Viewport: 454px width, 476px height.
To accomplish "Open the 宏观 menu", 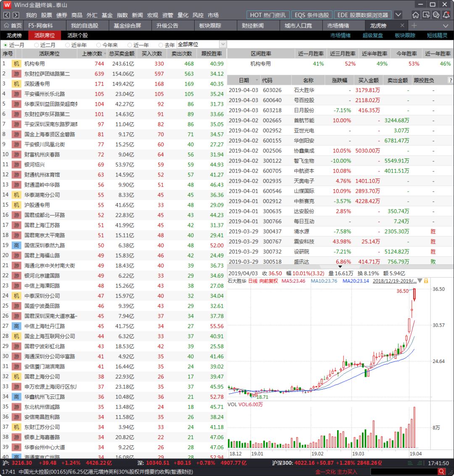I will pyautogui.click(x=153, y=15).
